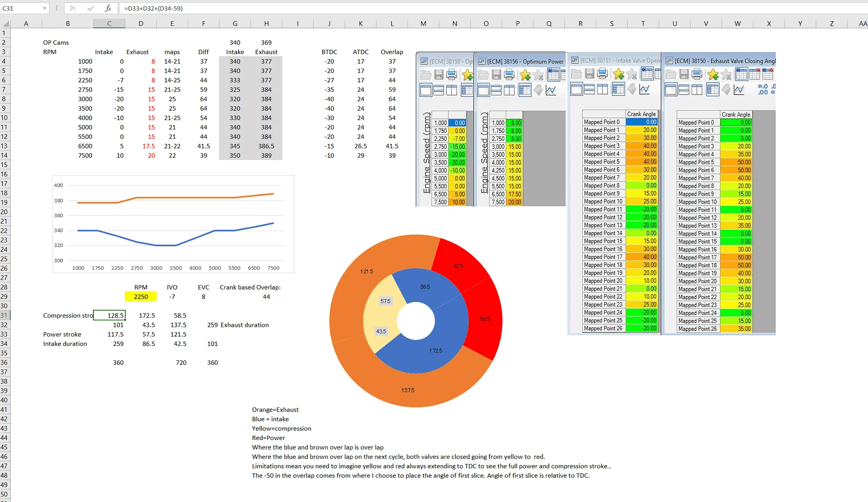The width and height of the screenshot is (868, 502).
Task: Click the save icon in ECM 38150 window
Action: pos(684,74)
